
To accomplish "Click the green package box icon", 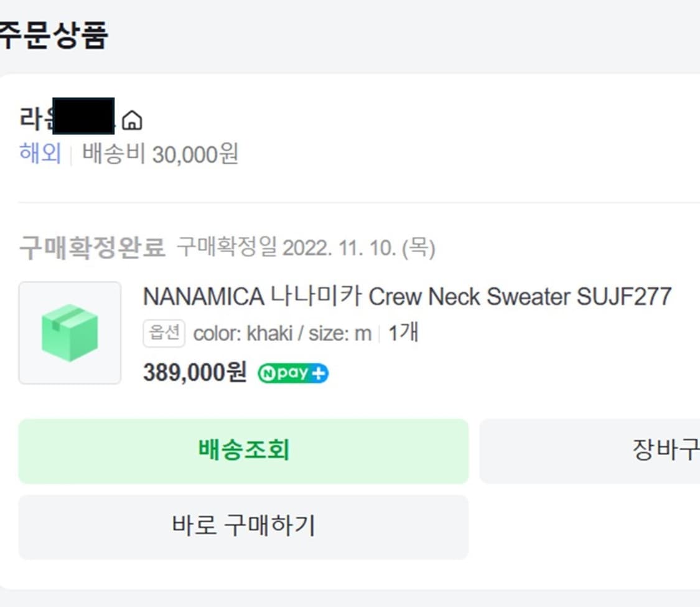I will (70, 332).
